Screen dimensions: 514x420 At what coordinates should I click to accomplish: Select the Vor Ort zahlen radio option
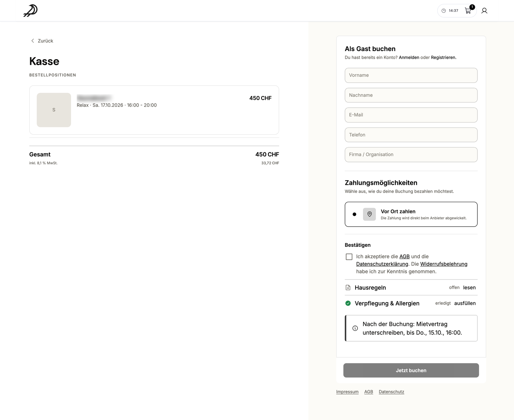click(x=354, y=214)
